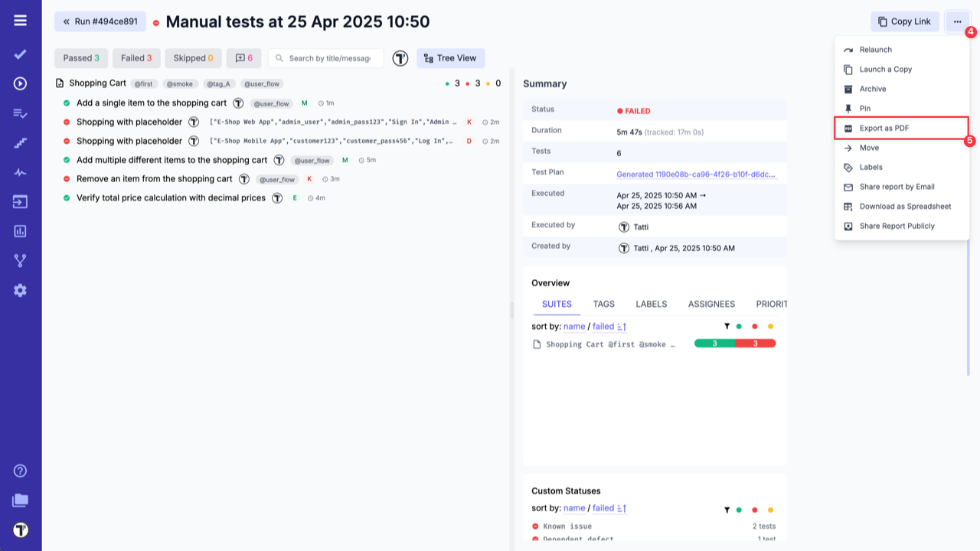Toggle the Passed 3 filter chip
Image resolution: width=980 pixels, height=551 pixels.
80,57
